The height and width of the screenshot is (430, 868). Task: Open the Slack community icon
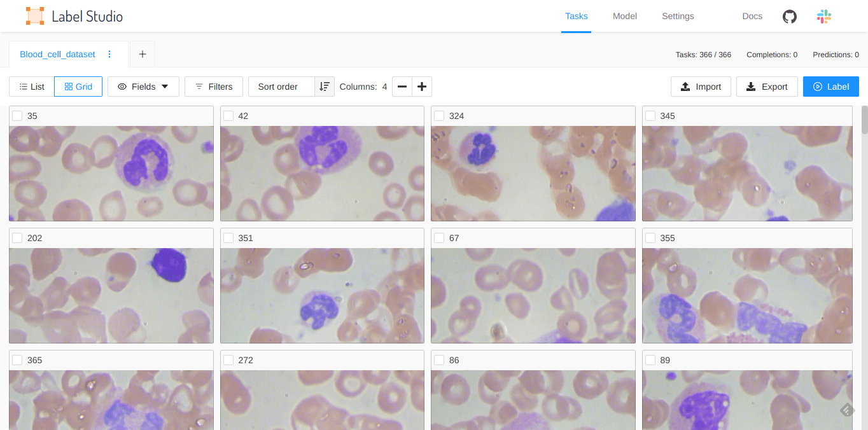824,17
